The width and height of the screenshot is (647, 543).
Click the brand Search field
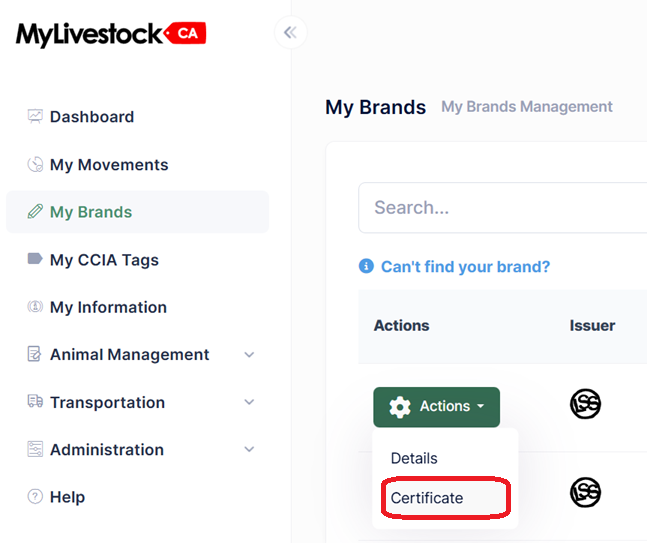point(503,208)
